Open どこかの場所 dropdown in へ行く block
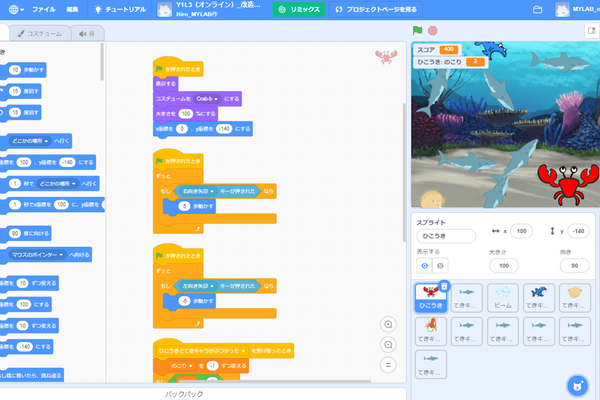Image resolution: width=600 pixels, height=400 pixels. [30, 141]
